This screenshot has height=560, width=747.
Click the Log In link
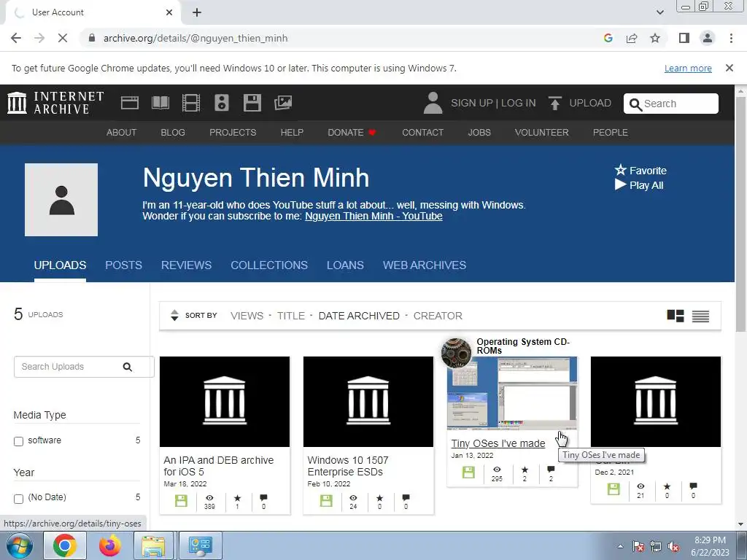pyautogui.click(x=519, y=103)
